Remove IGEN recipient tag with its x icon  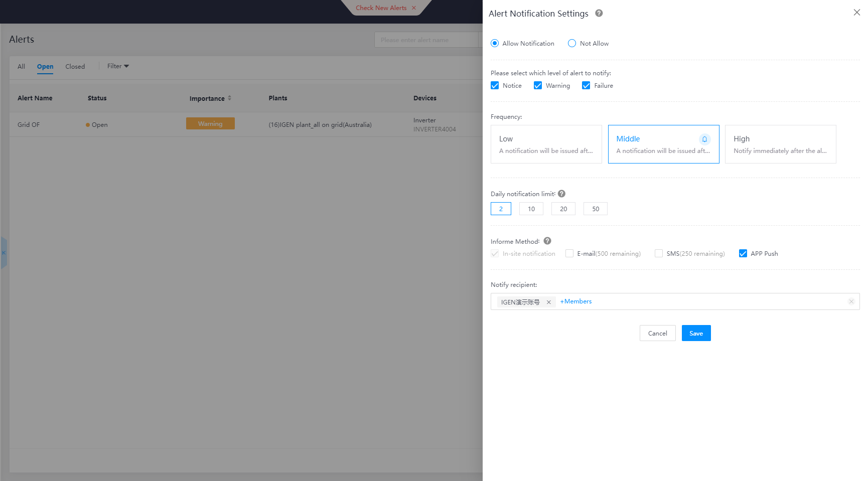[548, 302]
